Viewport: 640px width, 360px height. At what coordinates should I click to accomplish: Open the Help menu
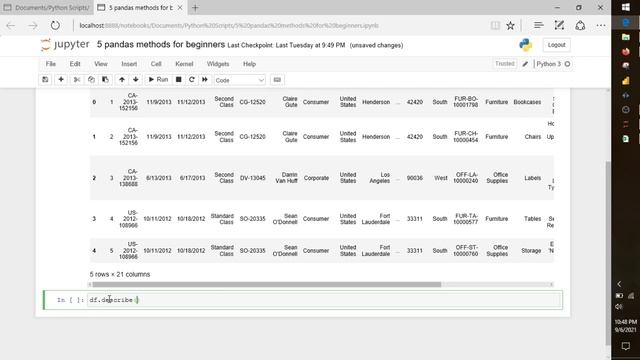[x=249, y=64]
